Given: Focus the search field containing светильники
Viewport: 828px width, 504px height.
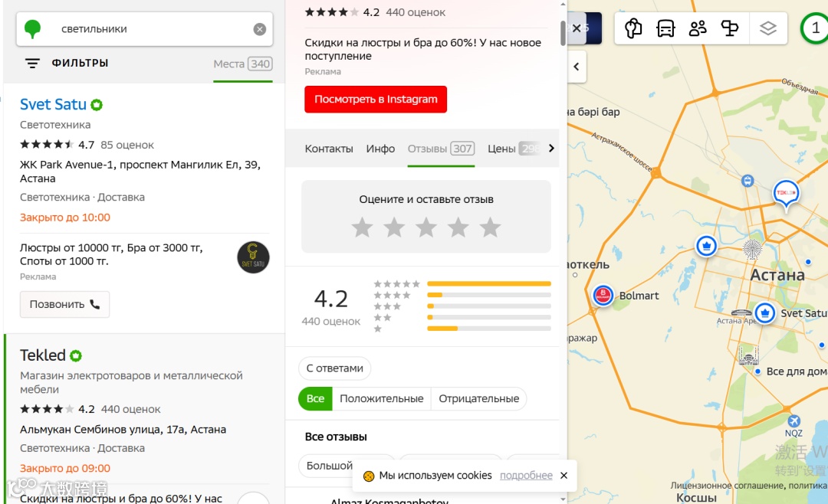Looking at the screenshot, I should pos(145,29).
